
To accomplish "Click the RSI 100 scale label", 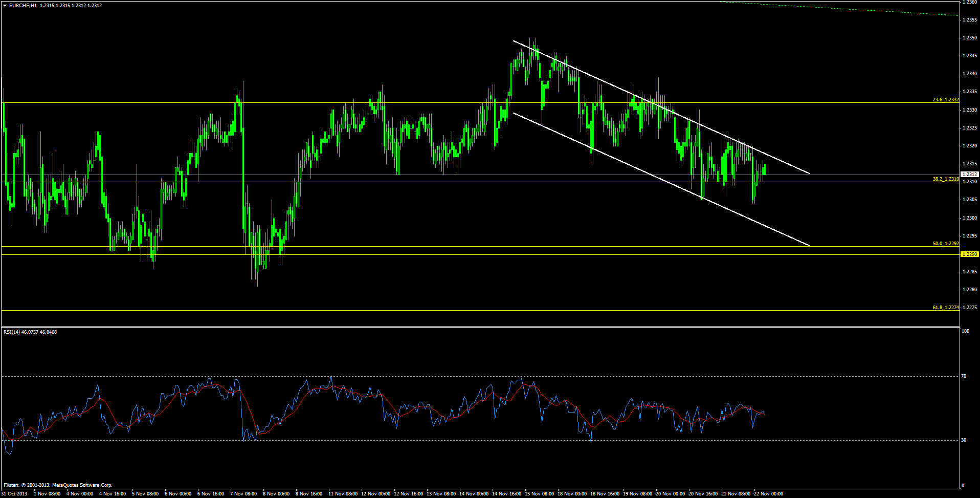I will 966,331.
